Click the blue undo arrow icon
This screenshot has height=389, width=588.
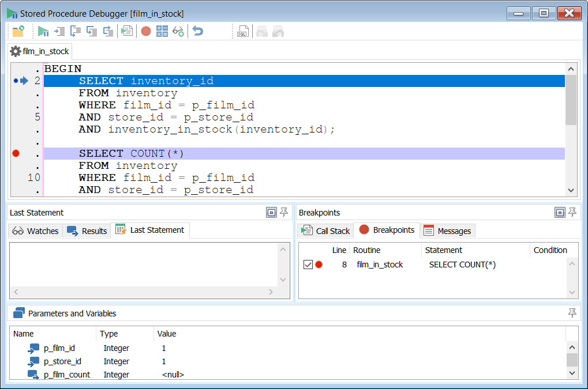(198, 31)
